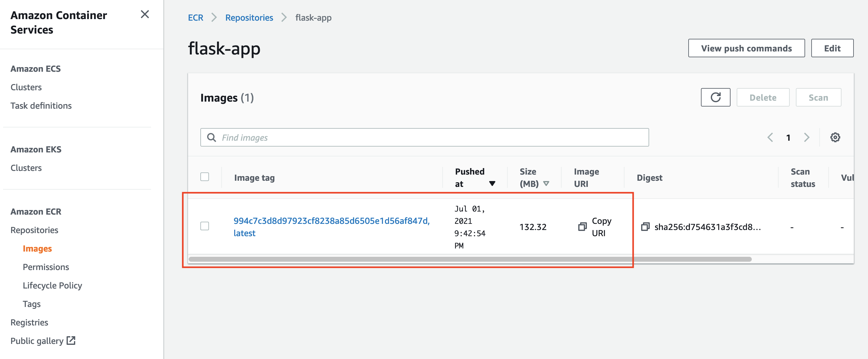Click View push commands button
Viewport: 868px width, 359px height.
coord(746,48)
